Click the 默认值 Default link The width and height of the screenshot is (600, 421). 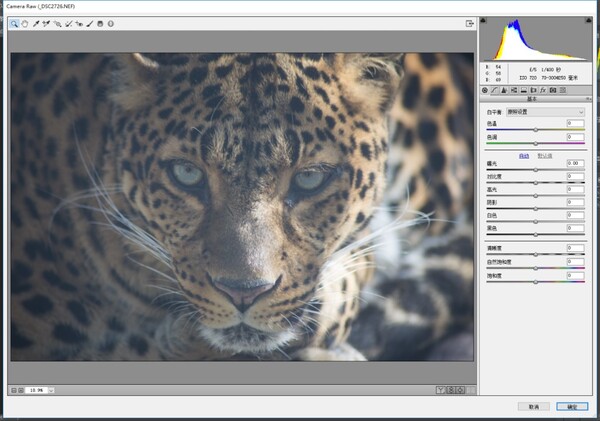(x=545, y=156)
